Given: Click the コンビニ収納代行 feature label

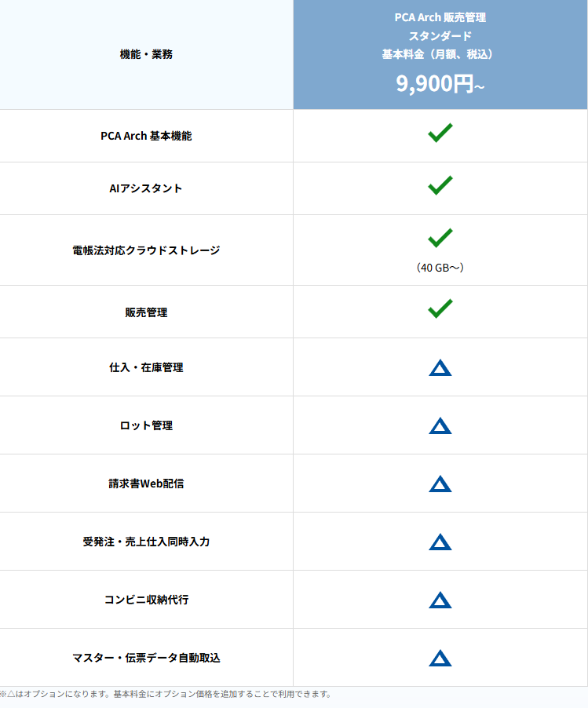Looking at the screenshot, I should (146, 600).
